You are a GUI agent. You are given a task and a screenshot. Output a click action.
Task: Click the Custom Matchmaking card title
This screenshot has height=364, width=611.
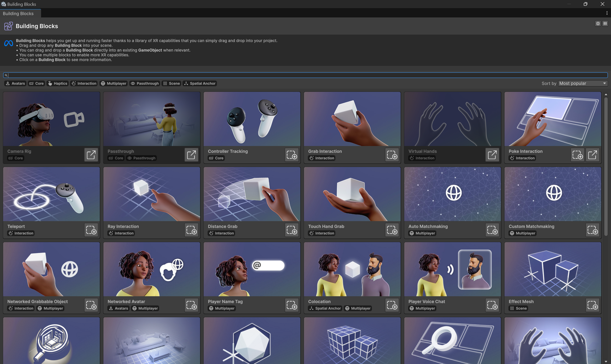point(531,226)
